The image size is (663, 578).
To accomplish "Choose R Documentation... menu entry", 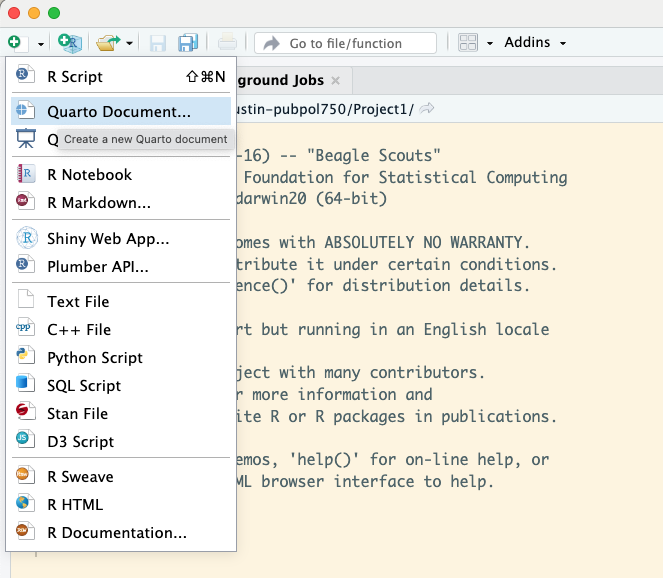I will (x=121, y=533).
